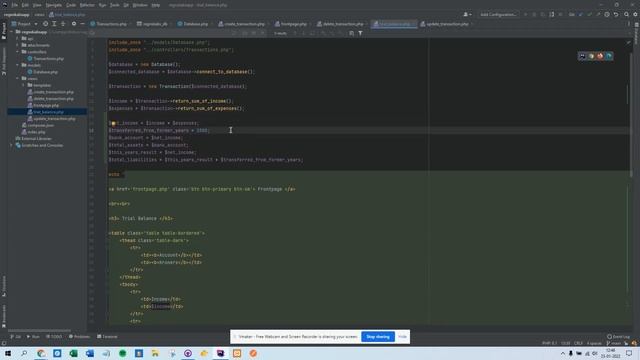640x360 pixels.
Task: Open the Project view dropdown
Action: click(x=24, y=24)
